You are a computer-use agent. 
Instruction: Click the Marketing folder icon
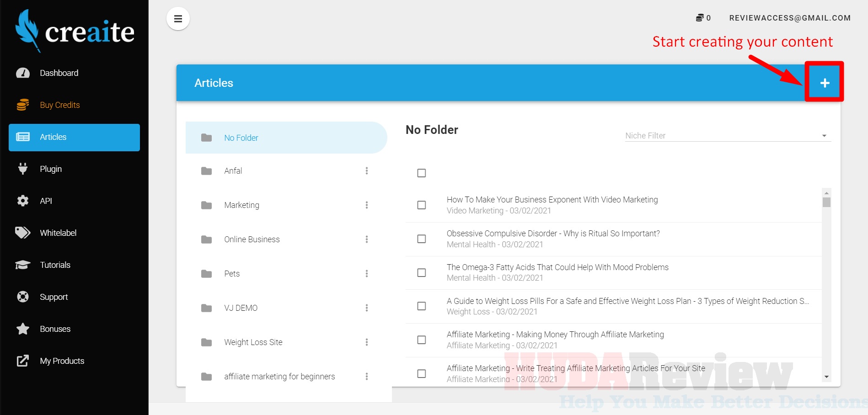(x=207, y=205)
